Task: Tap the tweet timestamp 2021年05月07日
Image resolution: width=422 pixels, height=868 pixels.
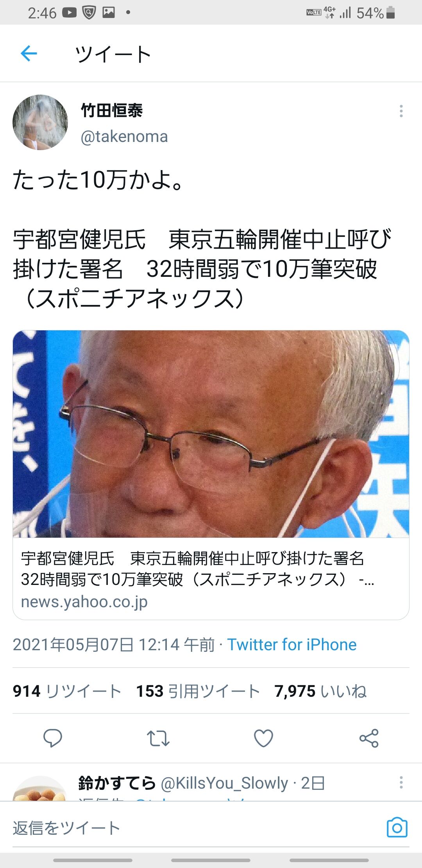Action: point(114,645)
